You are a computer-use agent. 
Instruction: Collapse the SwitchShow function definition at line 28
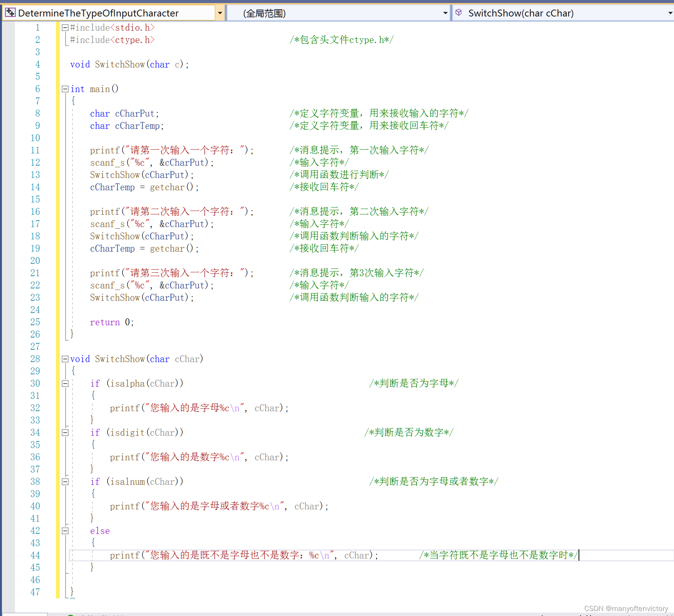point(65,359)
